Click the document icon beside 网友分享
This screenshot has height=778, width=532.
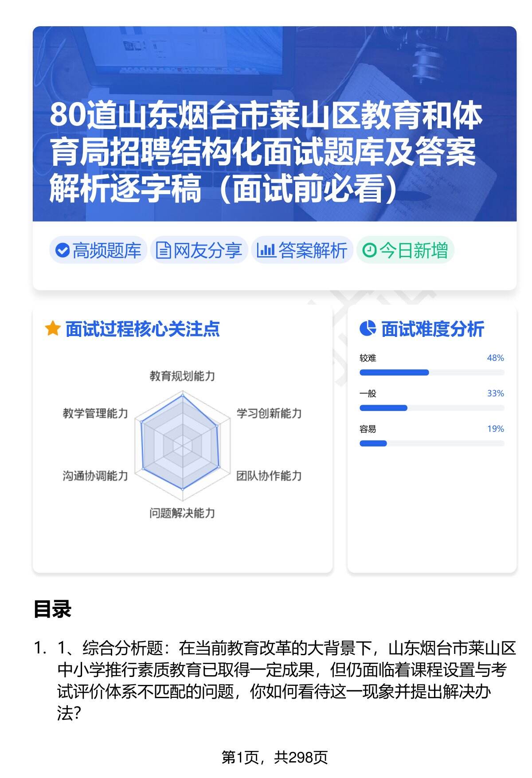163,250
